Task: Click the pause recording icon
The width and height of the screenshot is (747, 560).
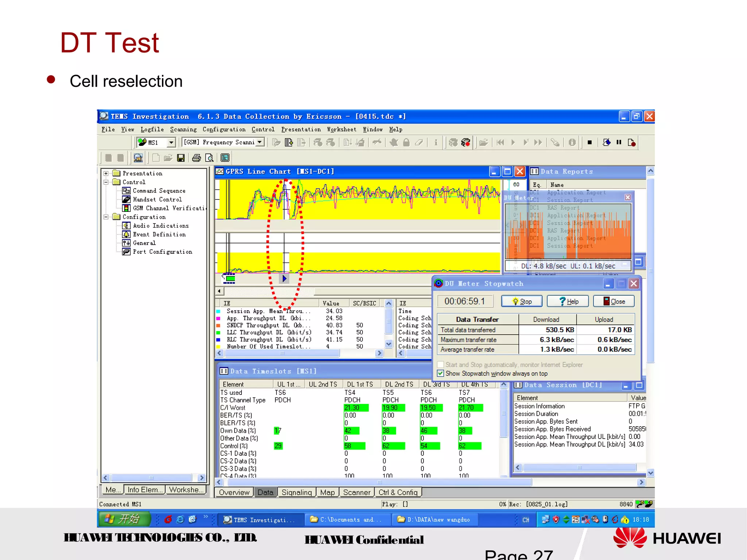Action: 619,143
